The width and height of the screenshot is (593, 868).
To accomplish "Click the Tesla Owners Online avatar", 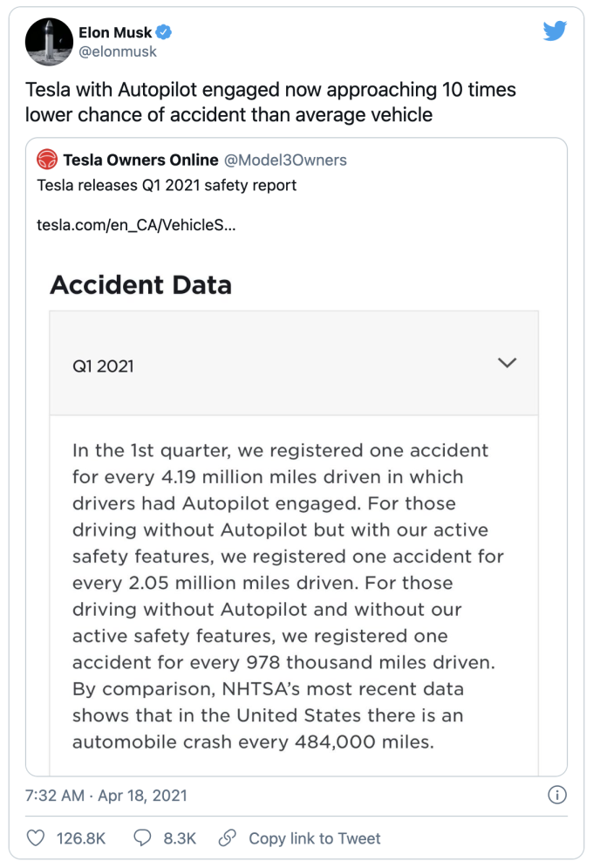I will [x=47, y=160].
